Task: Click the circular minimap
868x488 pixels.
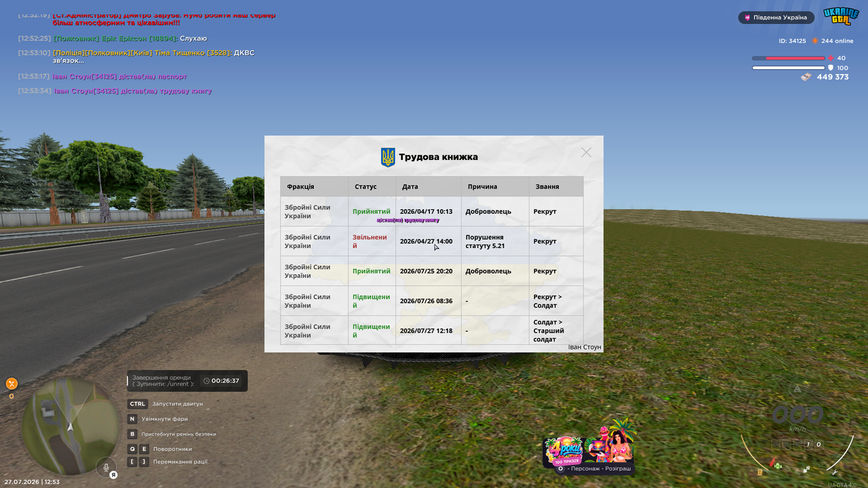Action: pyautogui.click(x=71, y=426)
